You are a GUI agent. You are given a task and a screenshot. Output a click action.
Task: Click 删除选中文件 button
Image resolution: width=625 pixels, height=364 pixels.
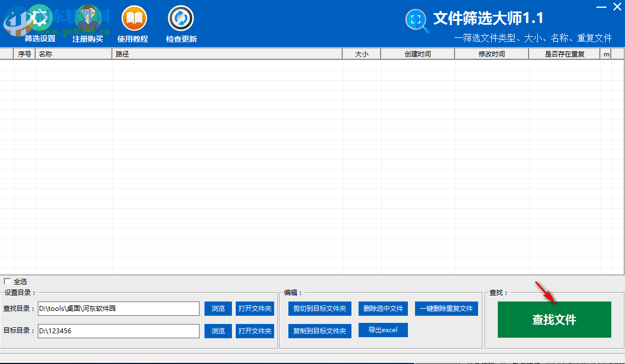click(x=383, y=309)
